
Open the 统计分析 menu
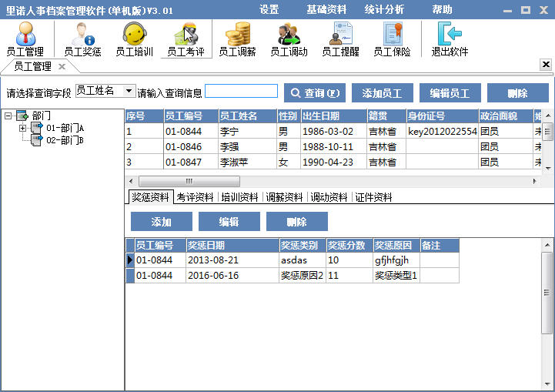[384, 9]
